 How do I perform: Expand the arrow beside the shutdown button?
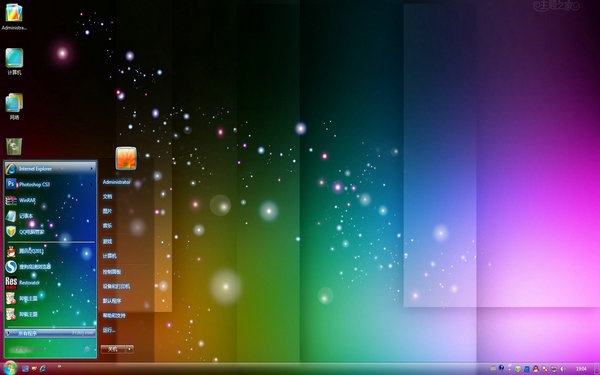tap(130, 349)
